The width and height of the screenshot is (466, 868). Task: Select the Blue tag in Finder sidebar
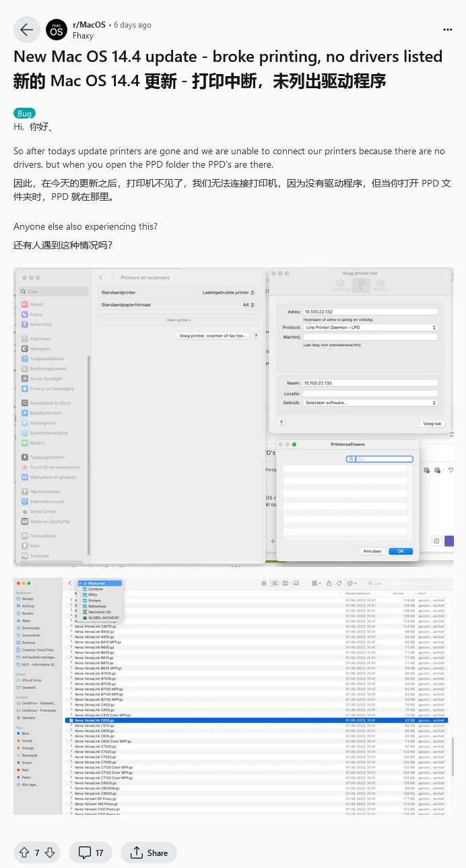coord(24,733)
